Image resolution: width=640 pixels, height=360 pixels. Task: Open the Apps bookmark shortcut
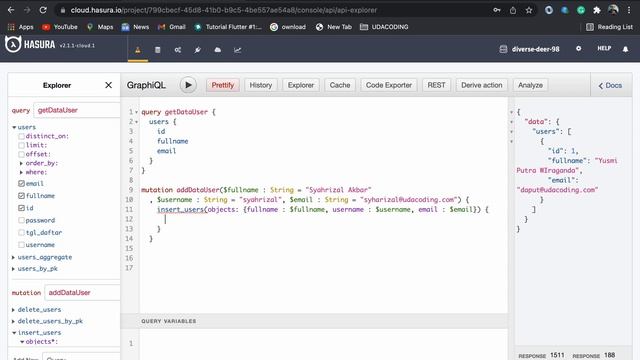pos(20,27)
